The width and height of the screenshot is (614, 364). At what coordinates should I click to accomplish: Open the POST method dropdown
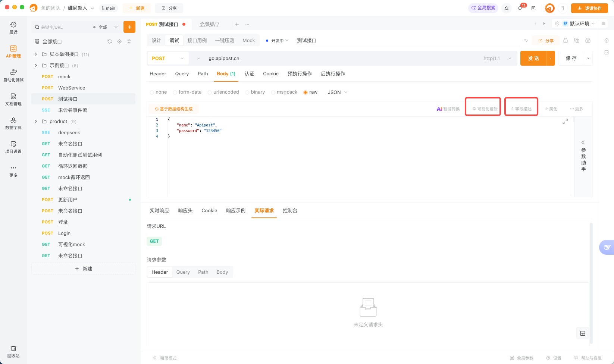(x=167, y=58)
